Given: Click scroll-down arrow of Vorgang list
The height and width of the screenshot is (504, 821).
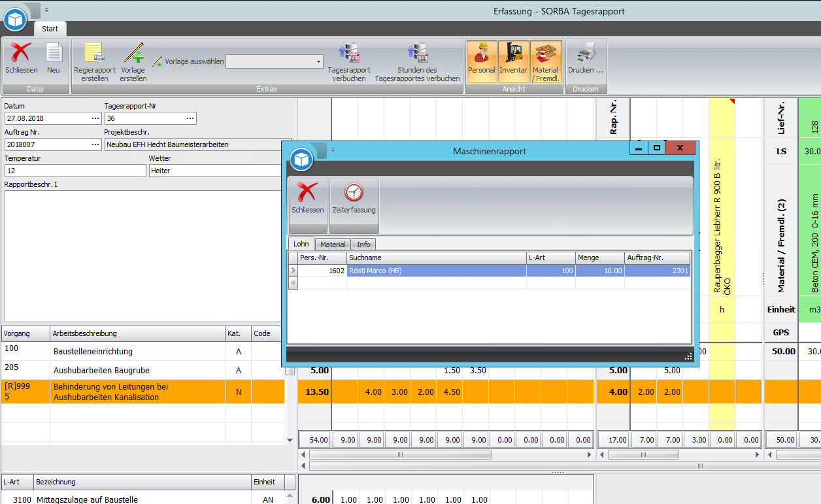Looking at the screenshot, I should (290, 441).
